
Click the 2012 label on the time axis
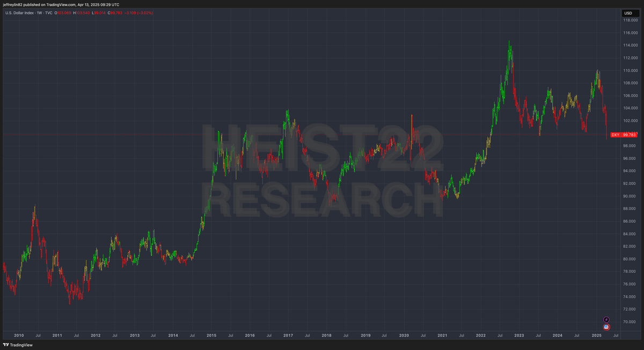point(96,336)
